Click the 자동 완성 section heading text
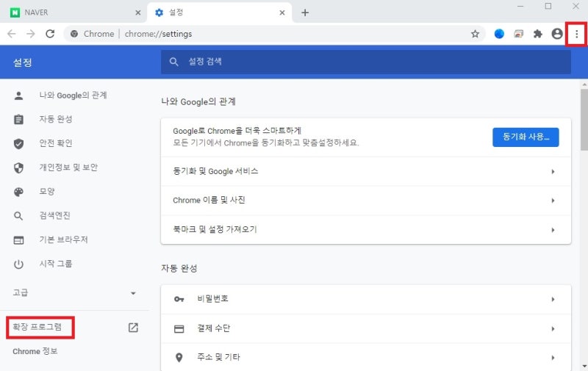Screen dimensions: 588x371 pos(179,268)
